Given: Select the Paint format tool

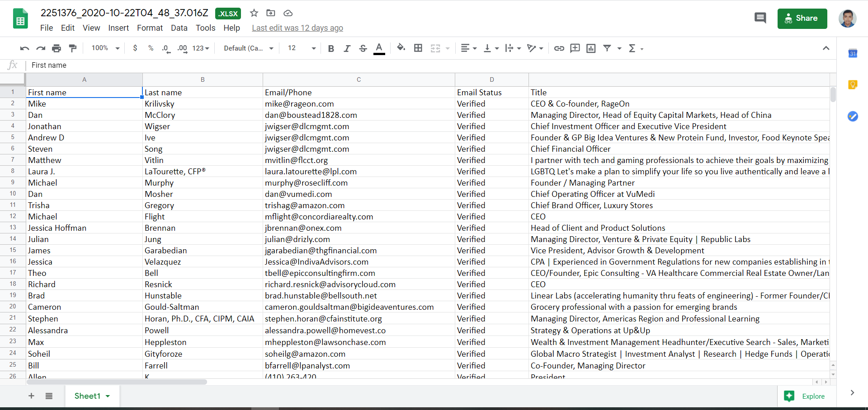Looking at the screenshot, I should [x=72, y=48].
